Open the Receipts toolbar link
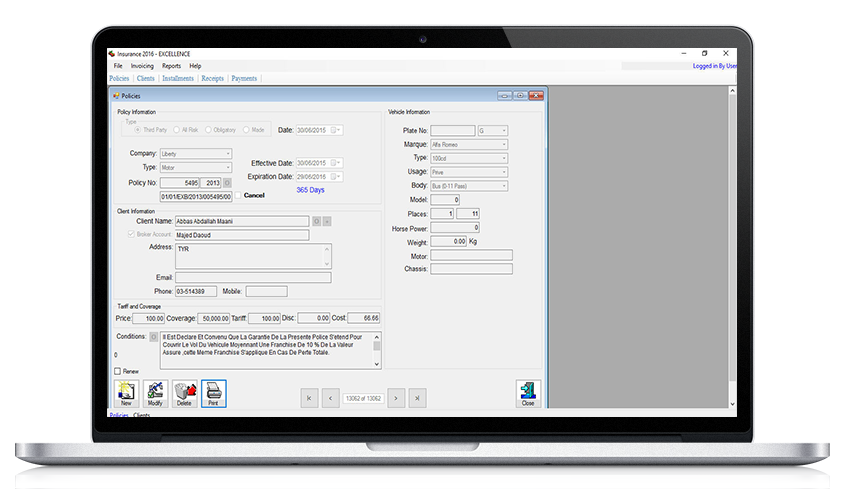843x491 pixels. 212,79
